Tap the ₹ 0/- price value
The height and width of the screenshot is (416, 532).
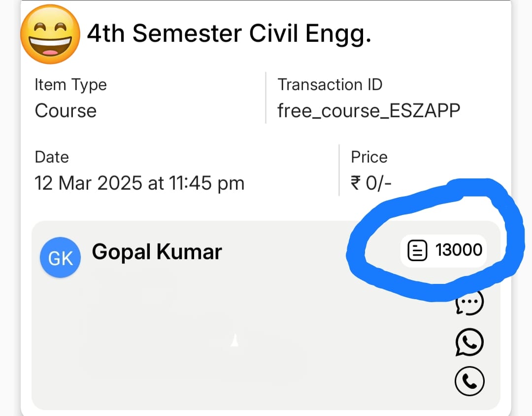tap(371, 183)
